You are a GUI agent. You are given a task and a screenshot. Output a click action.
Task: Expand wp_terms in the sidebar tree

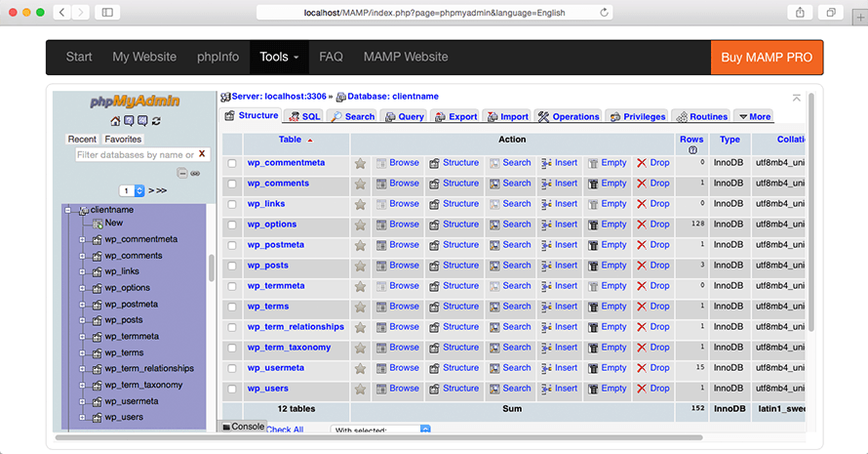tap(82, 353)
